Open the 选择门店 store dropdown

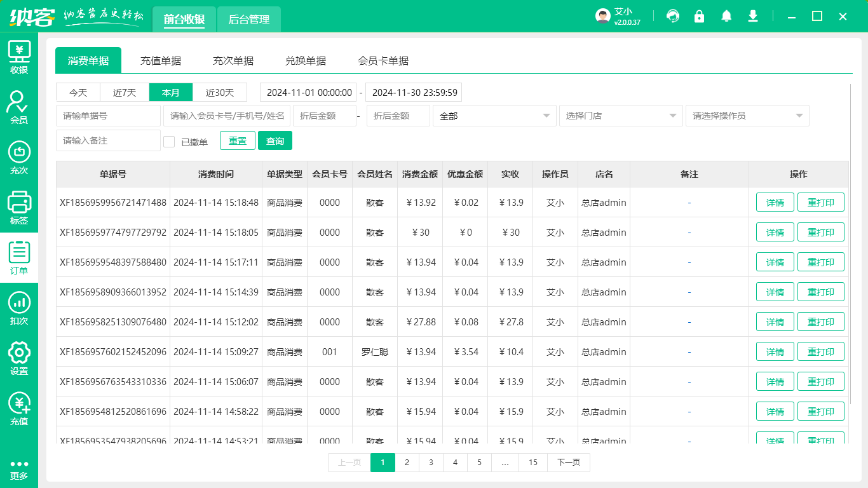621,116
